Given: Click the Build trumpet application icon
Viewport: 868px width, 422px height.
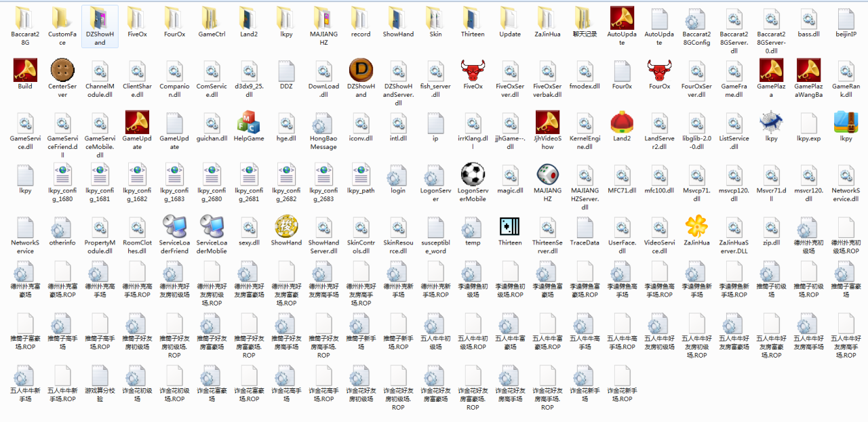Looking at the screenshot, I should click(25, 70).
